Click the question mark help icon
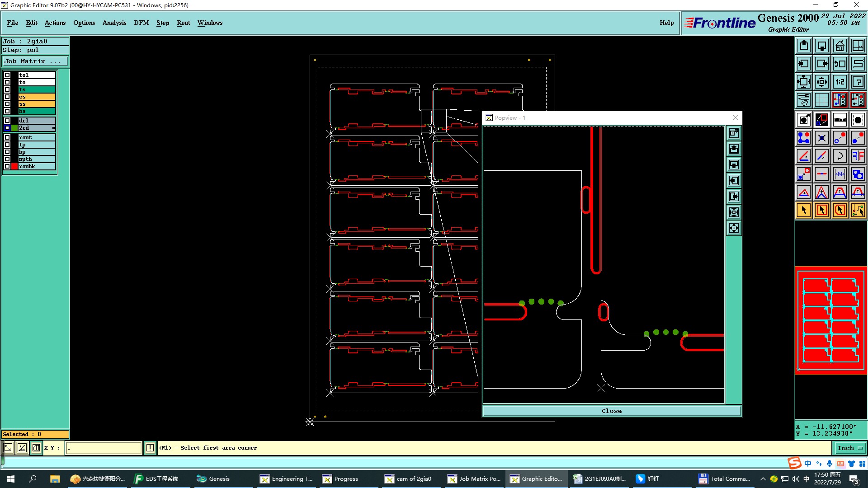 (858, 82)
